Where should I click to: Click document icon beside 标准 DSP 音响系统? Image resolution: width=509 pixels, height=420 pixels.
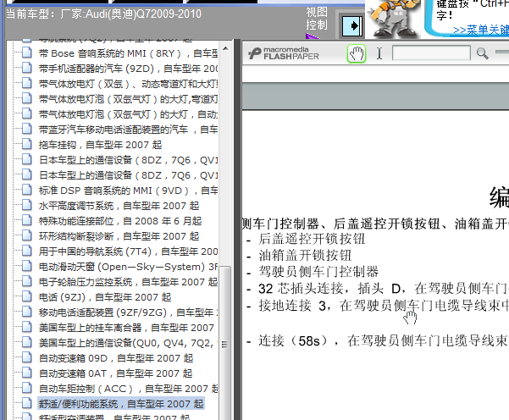27,190
